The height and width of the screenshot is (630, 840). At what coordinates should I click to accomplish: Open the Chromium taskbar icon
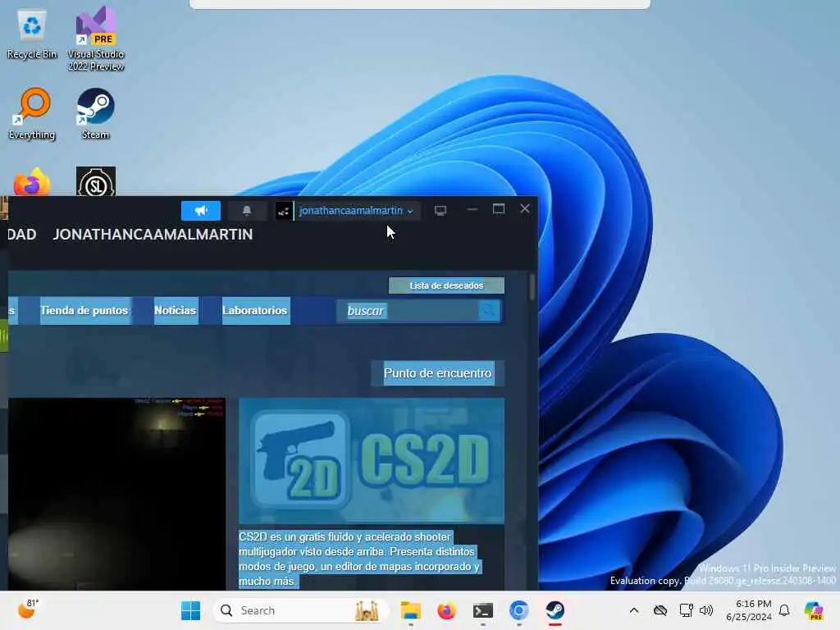point(518,610)
